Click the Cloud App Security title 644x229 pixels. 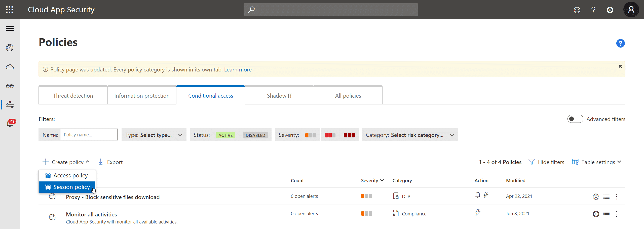(61, 10)
